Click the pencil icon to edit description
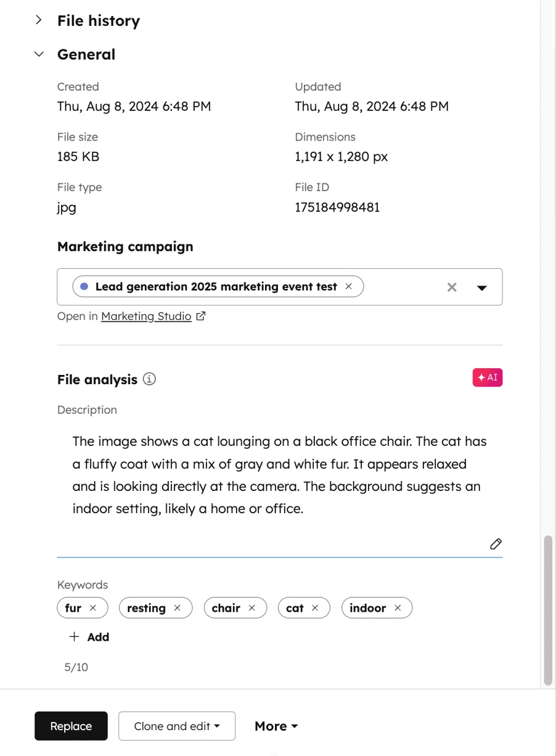Screen dimensions: 556x756 tap(496, 544)
